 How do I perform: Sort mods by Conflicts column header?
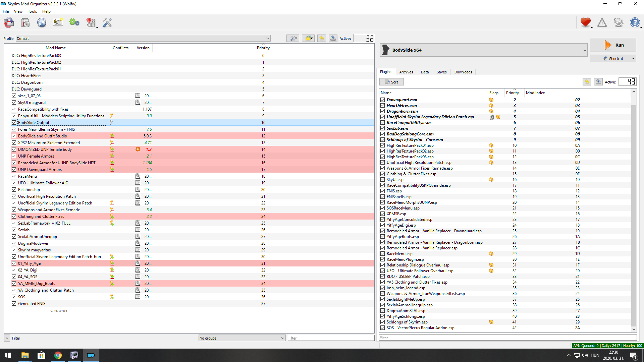pos(120,48)
